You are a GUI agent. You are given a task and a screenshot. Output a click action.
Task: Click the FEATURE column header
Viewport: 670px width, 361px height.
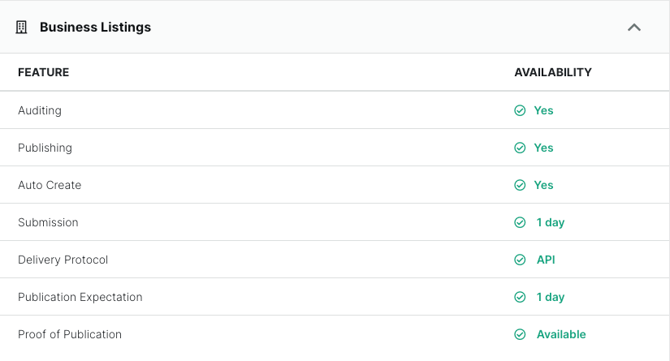pyautogui.click(x=44, y=72)
